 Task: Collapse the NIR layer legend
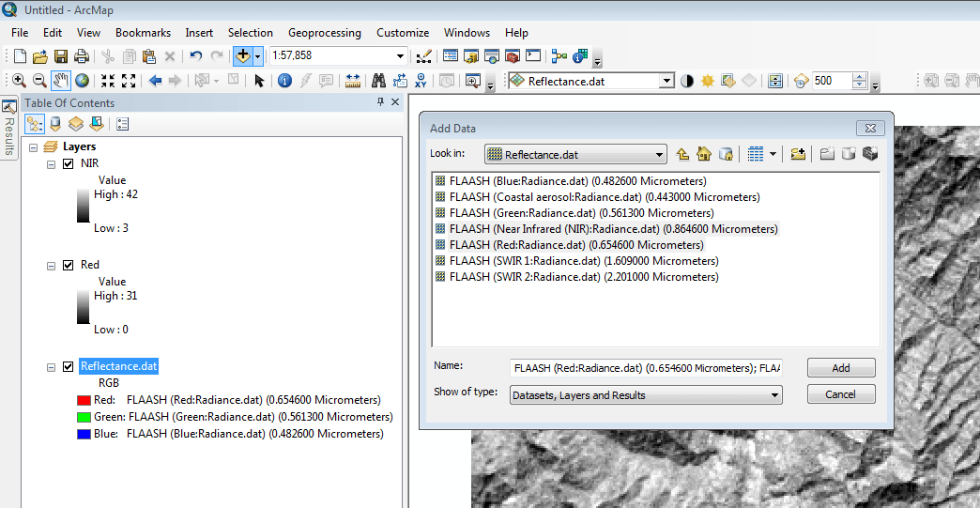(52, 164)
